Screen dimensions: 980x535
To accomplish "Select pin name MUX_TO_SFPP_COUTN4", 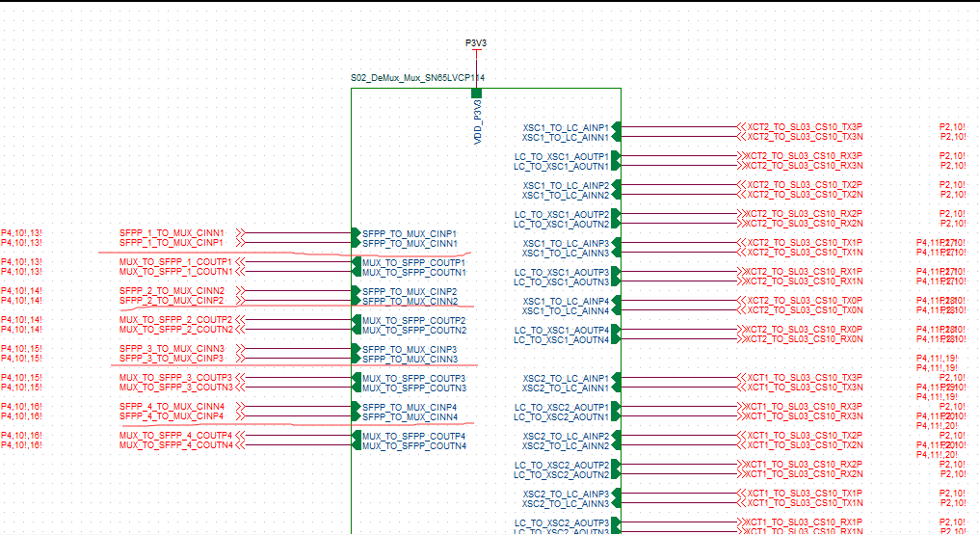I will tap(413, 446).
